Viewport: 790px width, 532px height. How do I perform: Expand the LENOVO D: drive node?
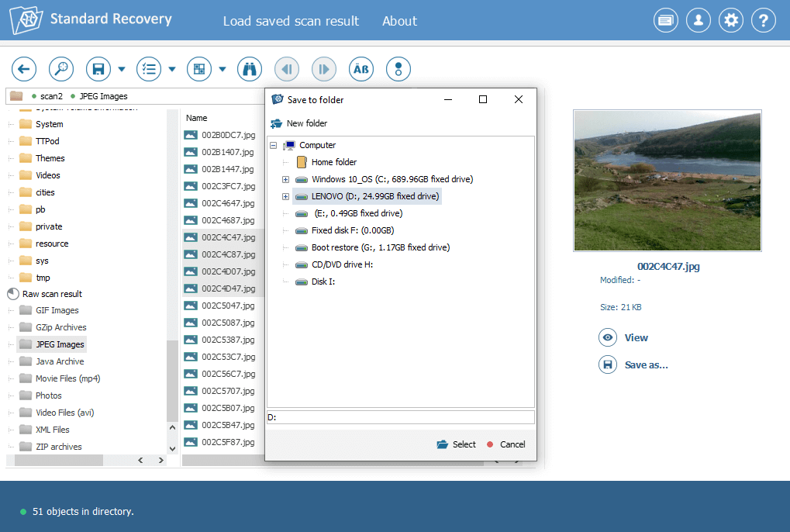(x=285, y=196)
